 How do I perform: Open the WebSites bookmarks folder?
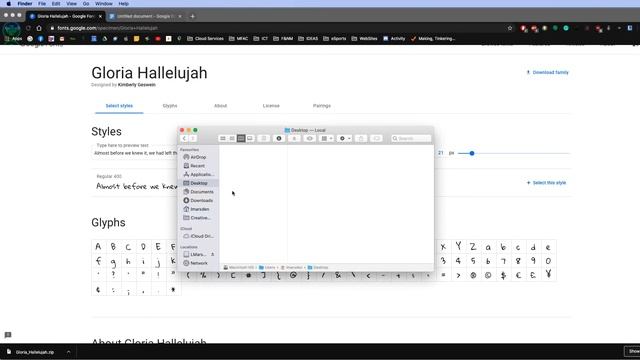pyautogui.click(x=364, y=39)
